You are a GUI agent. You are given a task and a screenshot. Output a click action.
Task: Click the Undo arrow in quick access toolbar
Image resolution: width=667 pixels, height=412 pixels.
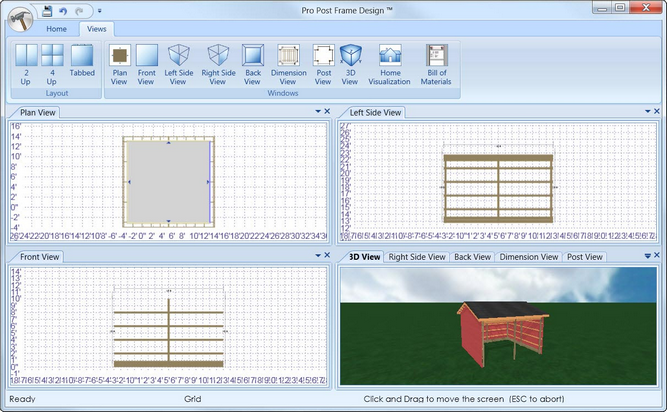point(63,11)
